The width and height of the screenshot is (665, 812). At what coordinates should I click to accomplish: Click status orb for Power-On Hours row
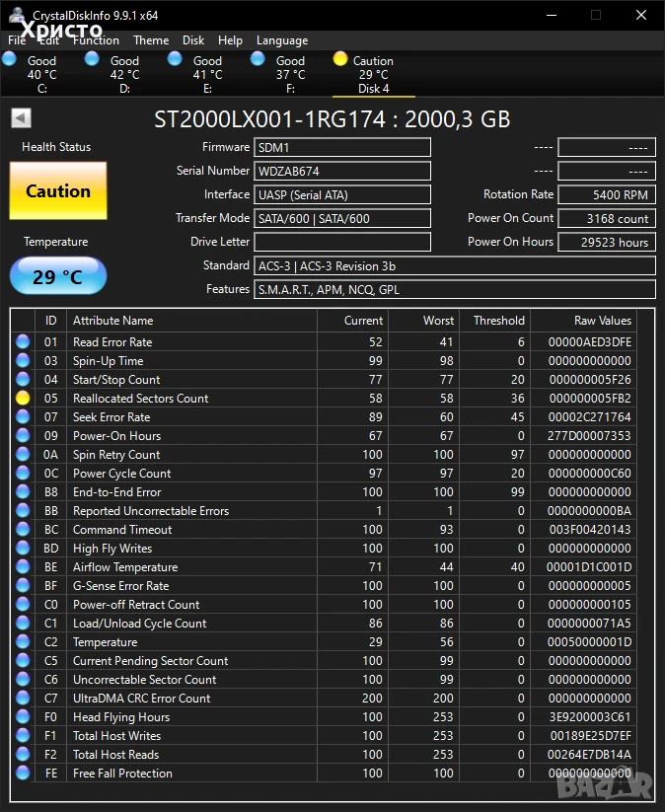coord(23,435)
